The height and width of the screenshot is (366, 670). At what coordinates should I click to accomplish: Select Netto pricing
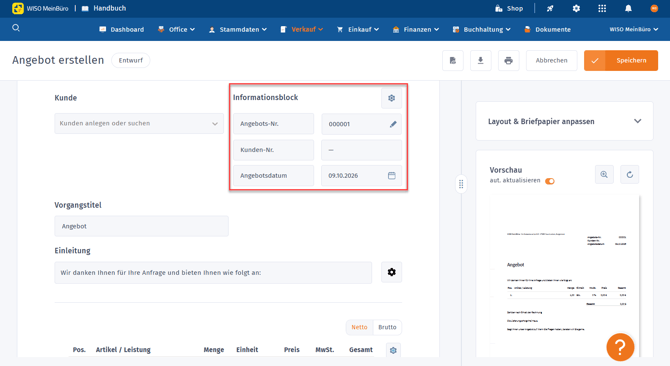[359, 327]
